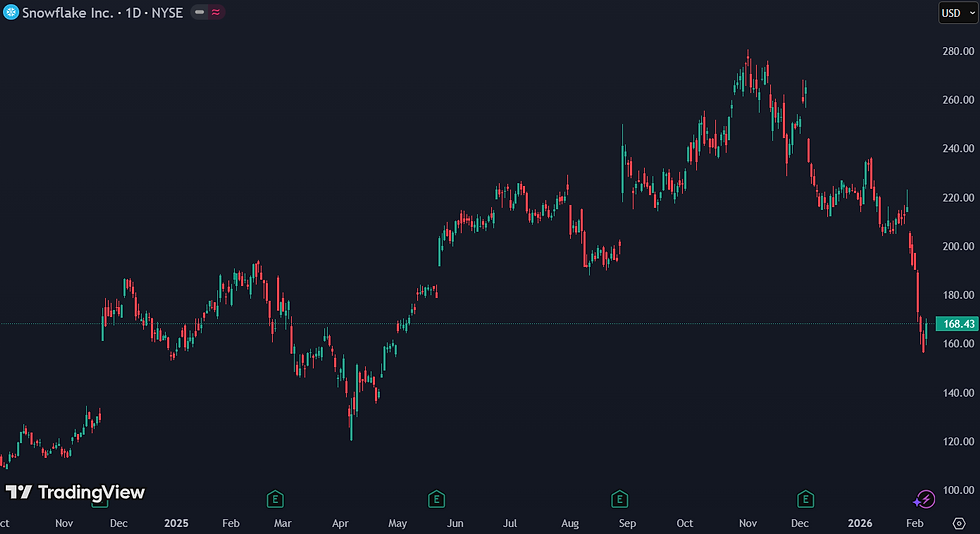
Task: Click the 240.00 price axis label
Action: click(x=958, y=149)
